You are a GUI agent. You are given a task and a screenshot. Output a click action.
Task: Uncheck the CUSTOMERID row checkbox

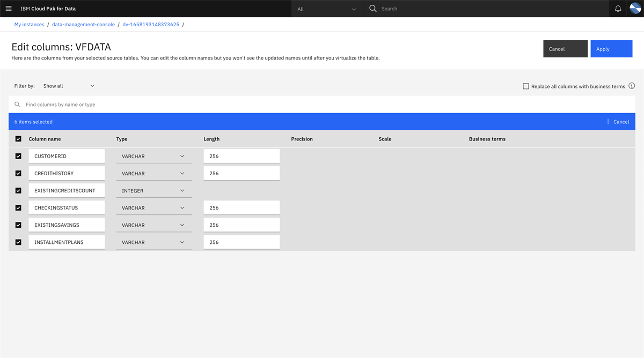tap(18, 156)
